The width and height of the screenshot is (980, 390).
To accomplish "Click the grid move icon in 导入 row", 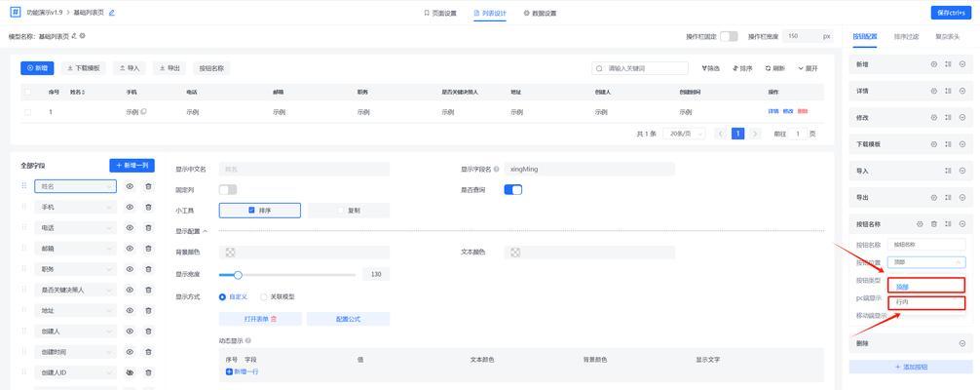I will click(948, 171).
